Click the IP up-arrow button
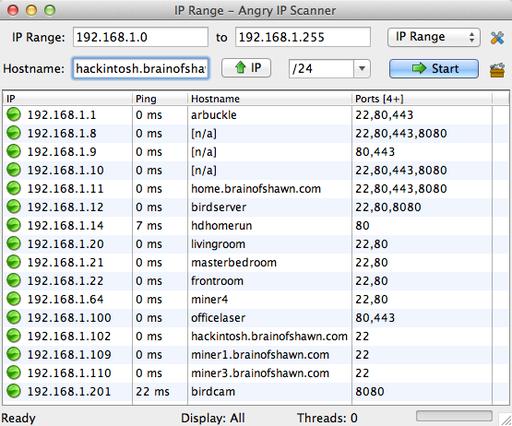This screenshot has width=512, height=426. 246,68
